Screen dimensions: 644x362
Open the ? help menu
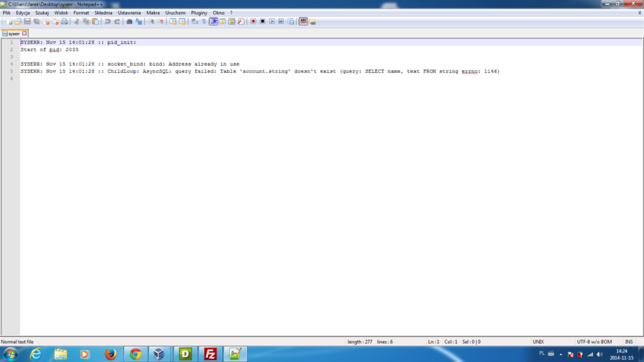231,13
